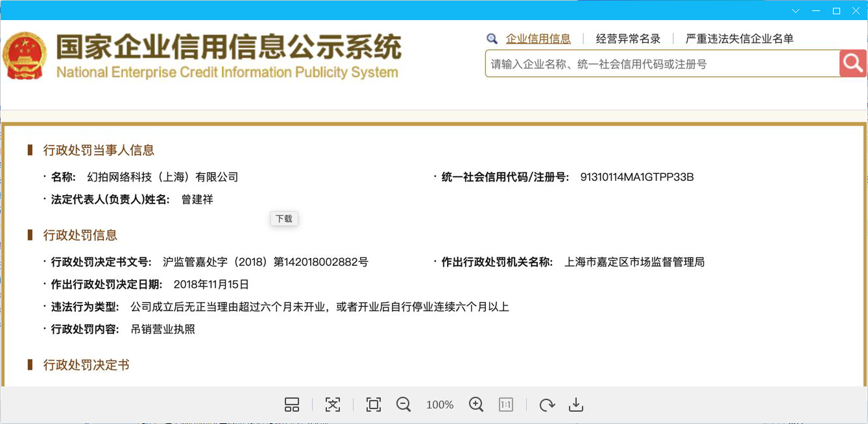Screen dimensions: 868x424
Task: Click the 行政处罚信息 section heading
Action: tap(80, 235)
